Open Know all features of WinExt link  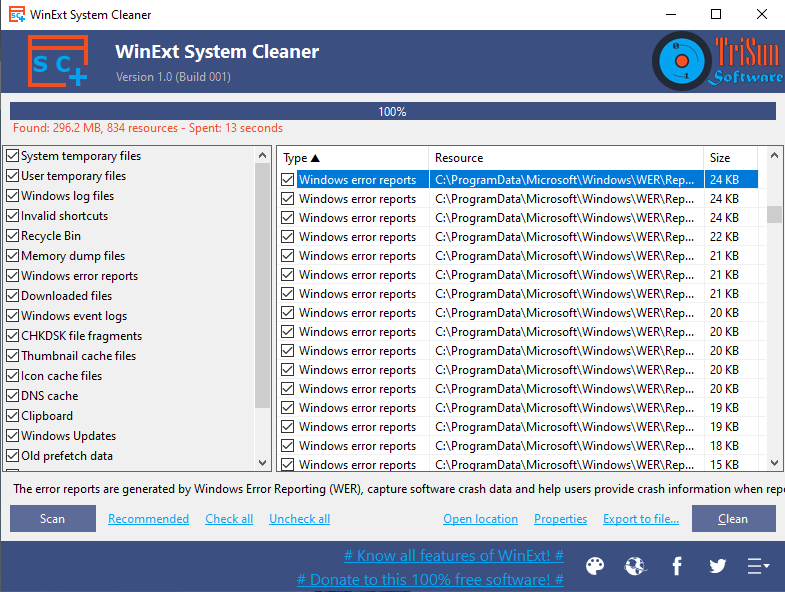[x=454, y=555]
